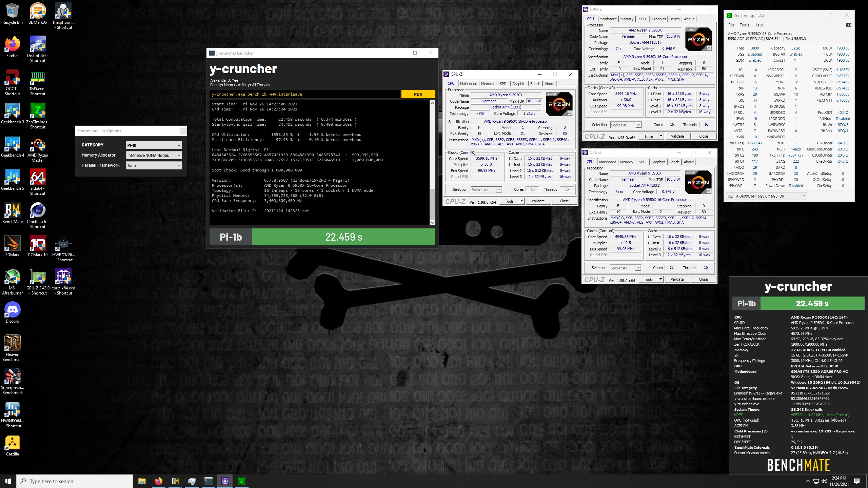
Task: Open the File menu in ZenTimings
Action: coord(731,25)
